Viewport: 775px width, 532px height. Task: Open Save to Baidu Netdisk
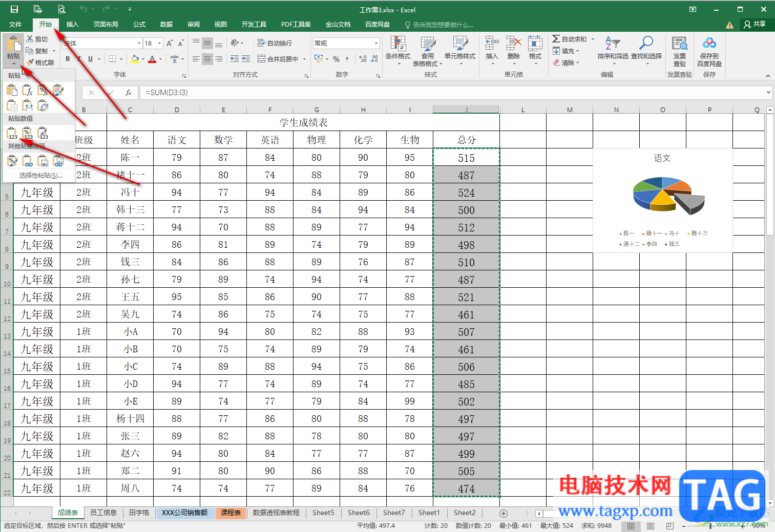coord(709,52)
